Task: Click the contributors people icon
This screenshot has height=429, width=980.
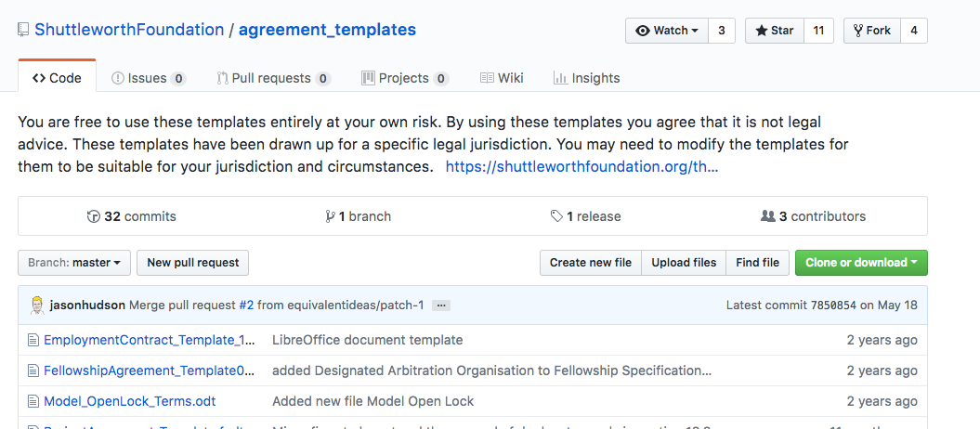Action: [x=768, y=216]
